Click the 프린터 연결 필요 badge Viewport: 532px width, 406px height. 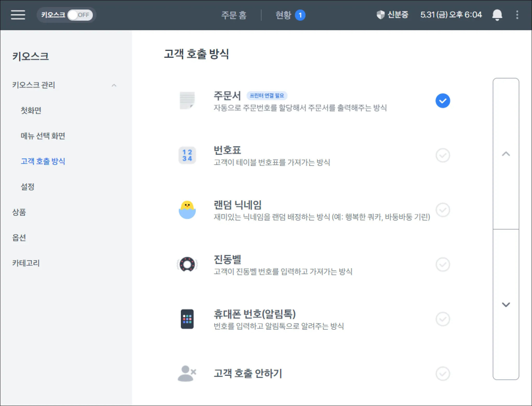[x=267, y=96]
